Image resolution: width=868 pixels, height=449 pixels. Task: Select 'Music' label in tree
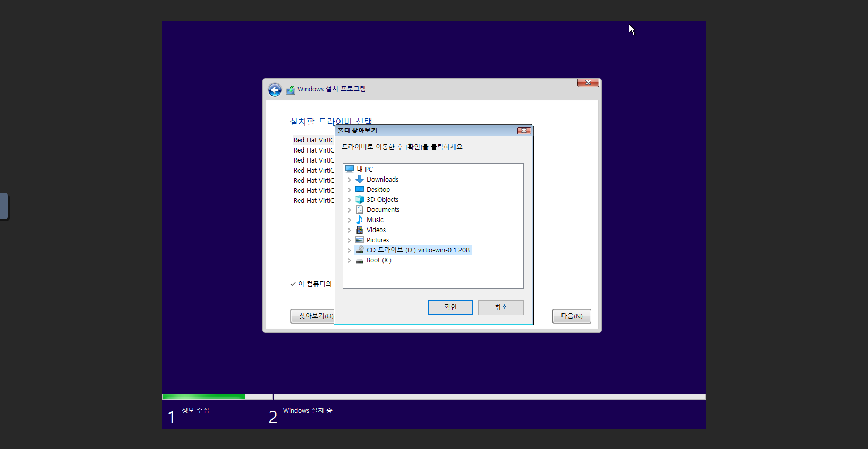pos(375,220)
